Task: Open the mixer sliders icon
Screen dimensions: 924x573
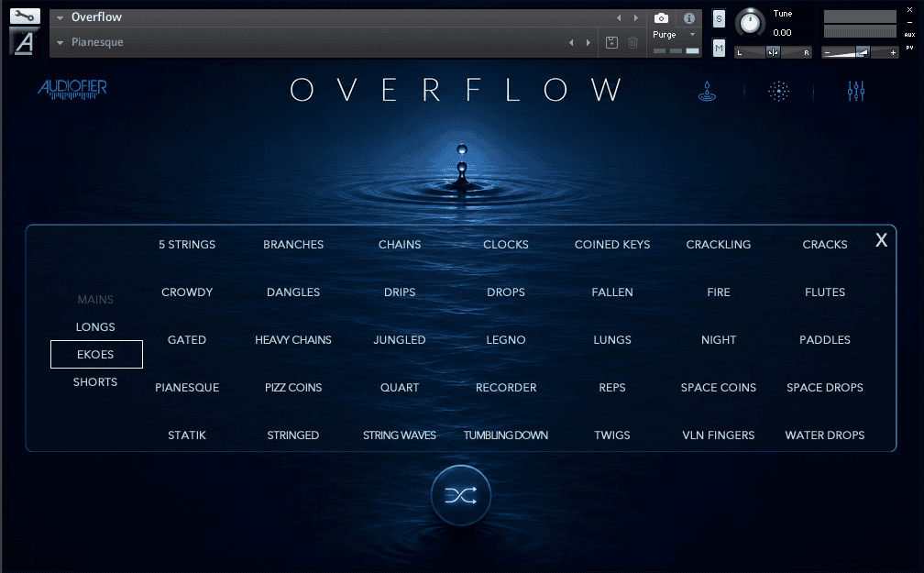Action: pos(855,91)
